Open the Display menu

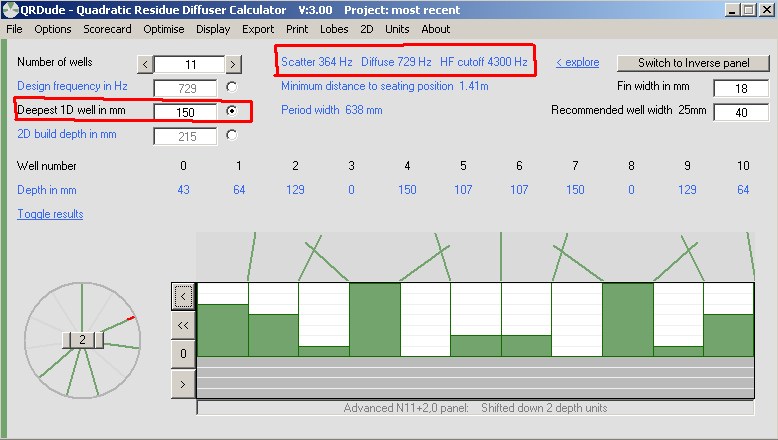click(x=213, y=29)
